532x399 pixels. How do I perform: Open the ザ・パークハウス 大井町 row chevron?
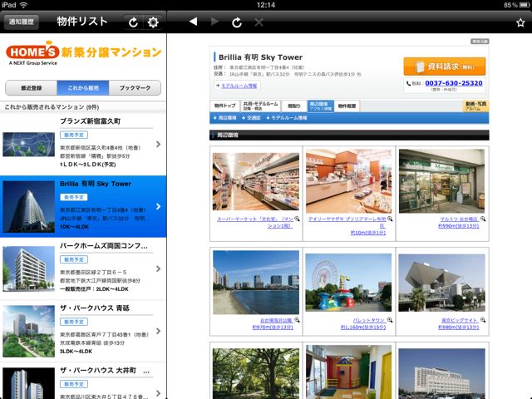click(x=158, y=393)
